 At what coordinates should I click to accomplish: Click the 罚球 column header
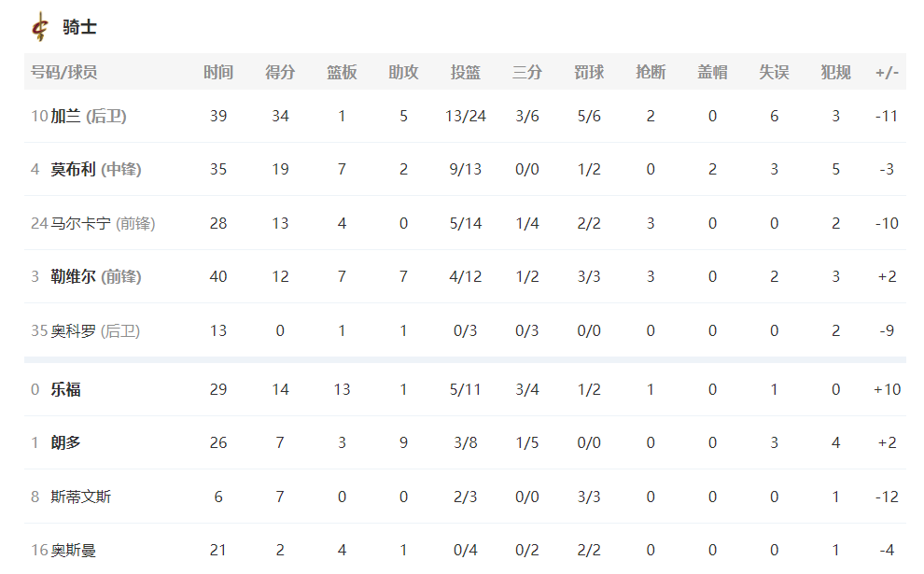[589, 72]
